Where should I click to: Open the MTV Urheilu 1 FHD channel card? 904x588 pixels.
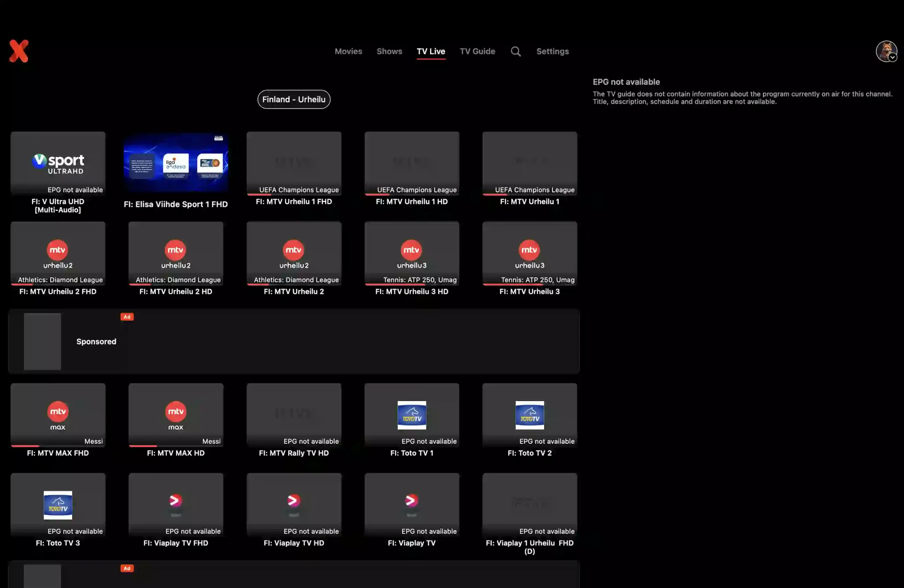tap(293, 163)
